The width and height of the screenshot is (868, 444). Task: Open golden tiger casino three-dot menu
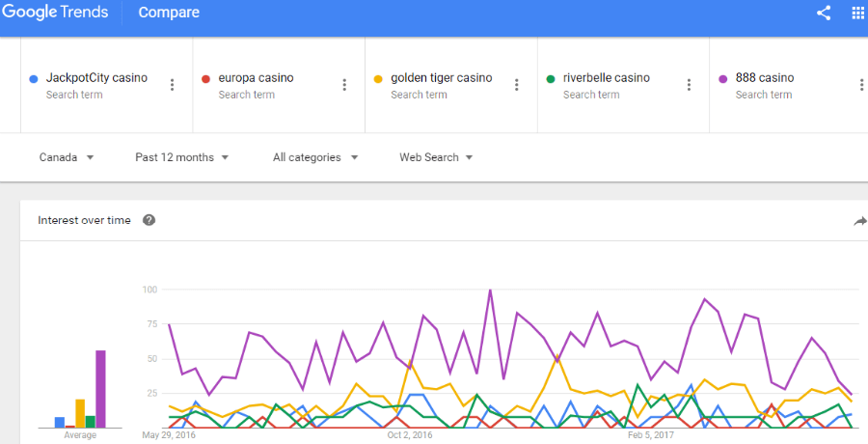517,85
